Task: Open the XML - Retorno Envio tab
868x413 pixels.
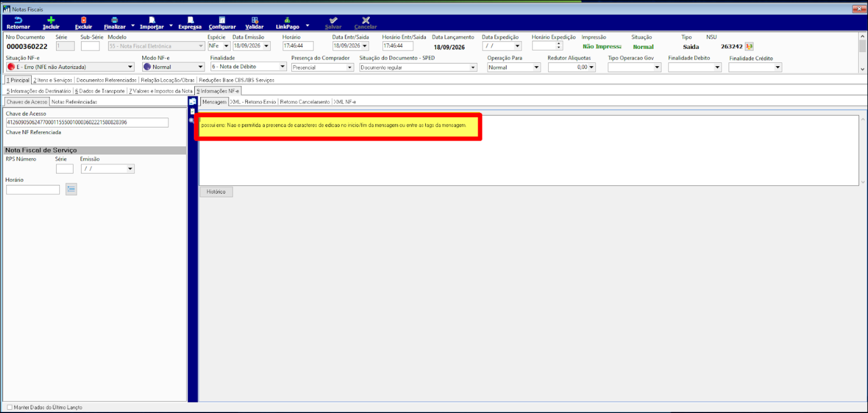Action: pos(253,102)
